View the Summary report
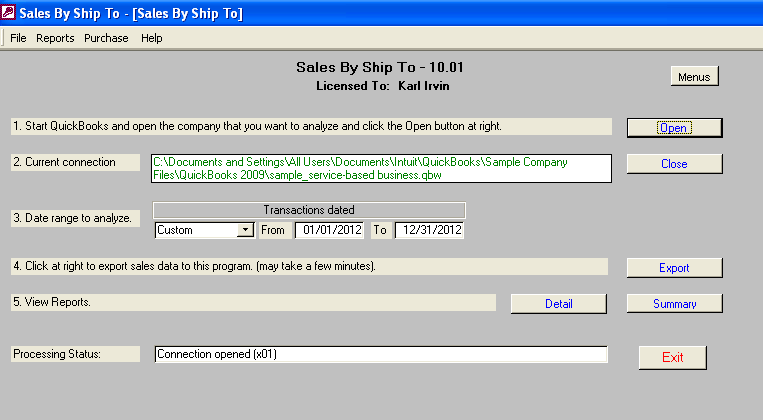763x420 pixels. pyautogui.click(x=674, y=304)
